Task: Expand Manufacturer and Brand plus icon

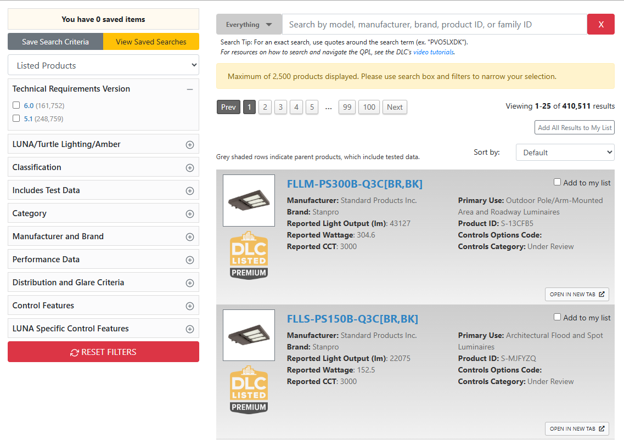Action: pos(190,237)
